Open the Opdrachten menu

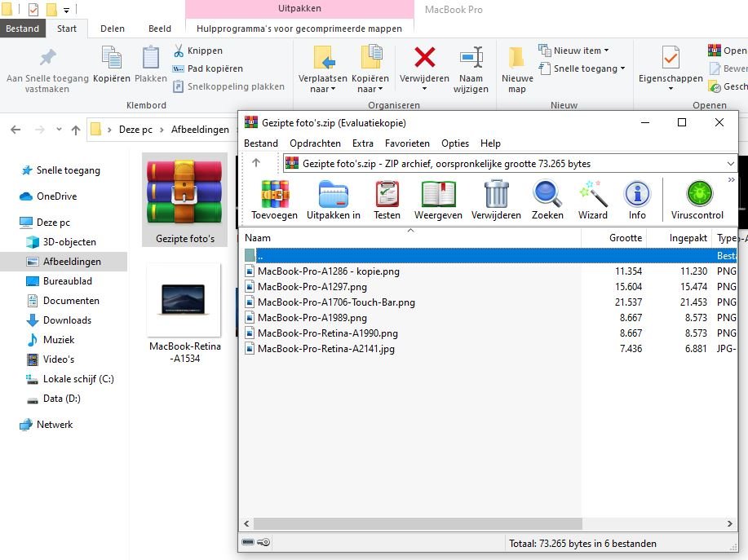(x=315, y=143)
